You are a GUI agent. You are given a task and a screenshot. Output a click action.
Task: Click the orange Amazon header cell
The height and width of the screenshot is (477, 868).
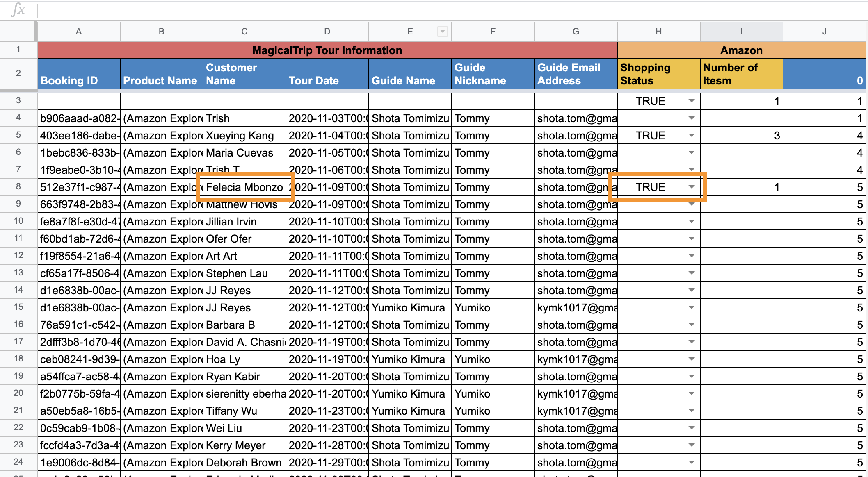point(741,50)
